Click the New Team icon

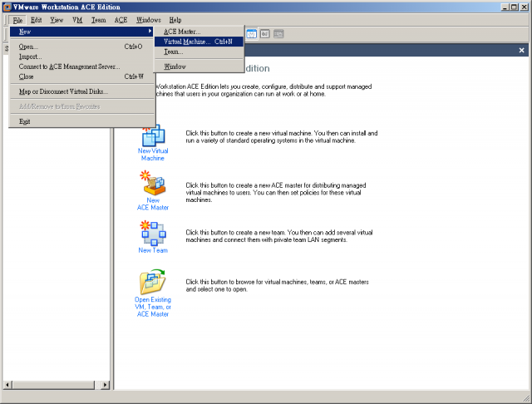[153, 233]
